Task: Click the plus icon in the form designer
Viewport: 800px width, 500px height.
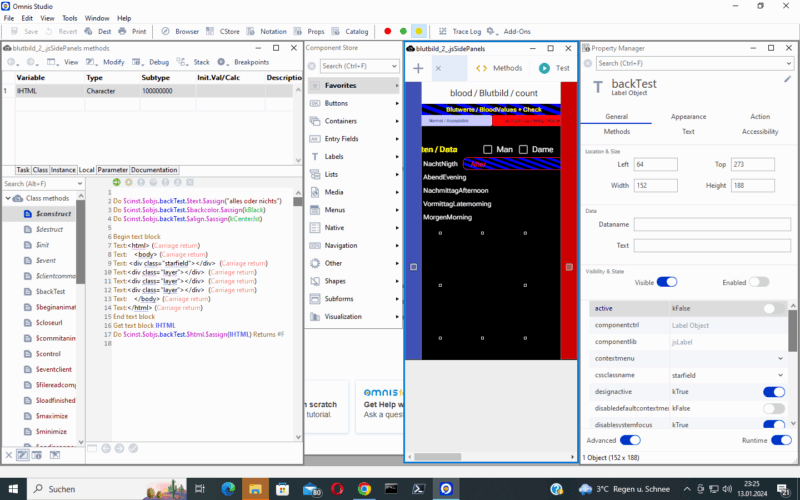Action: pos(418,68)
